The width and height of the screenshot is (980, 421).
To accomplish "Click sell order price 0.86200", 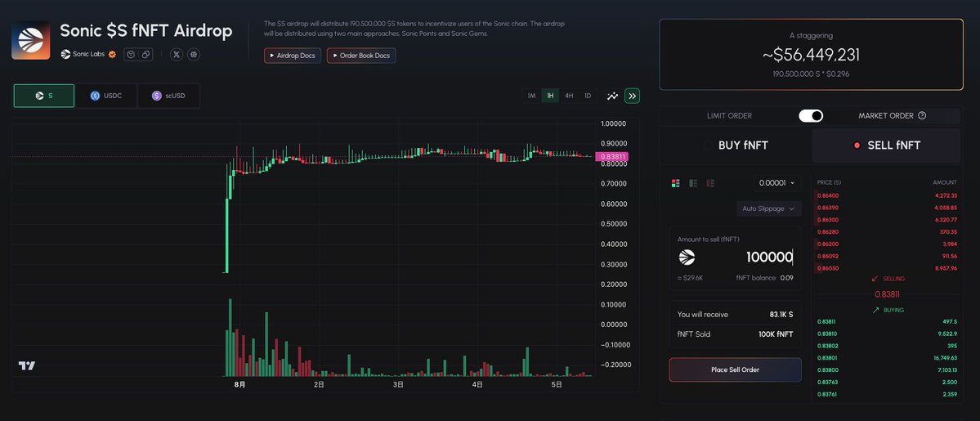I will point(827,244).
